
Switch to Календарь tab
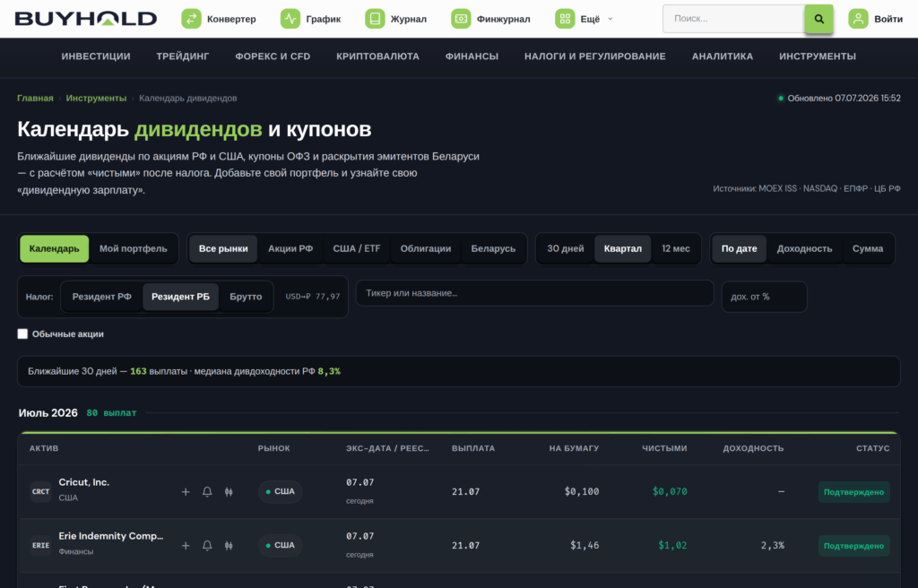coord(55,249)
